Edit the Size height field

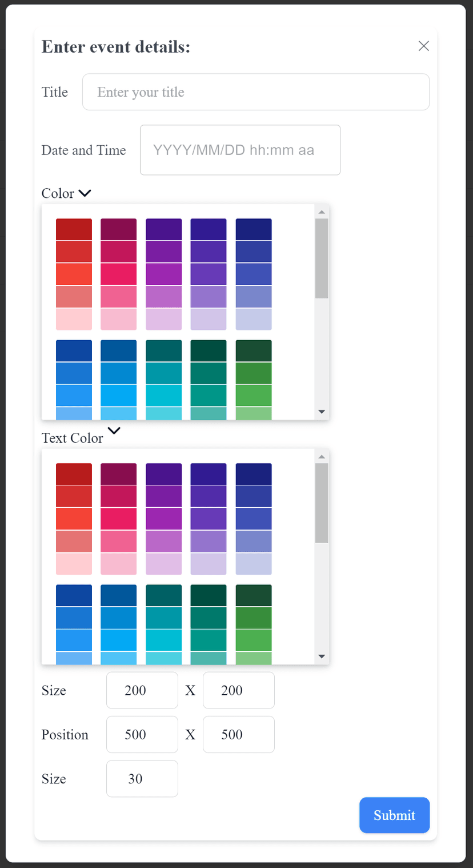point(239,690)
